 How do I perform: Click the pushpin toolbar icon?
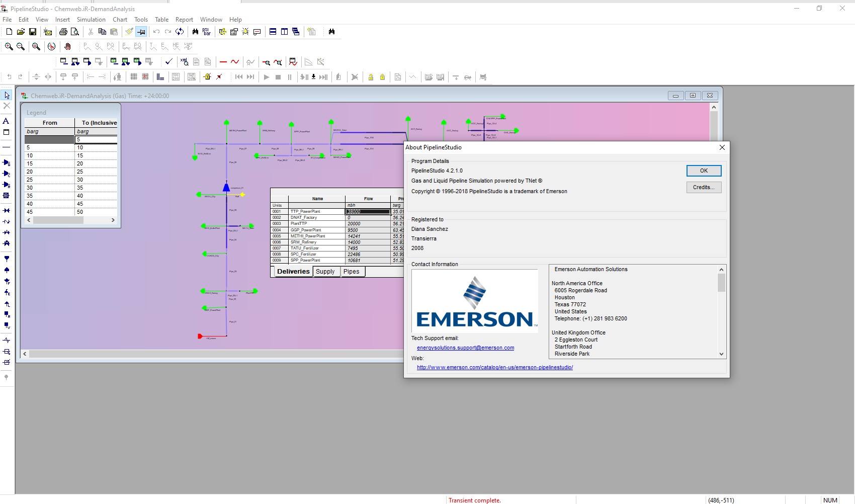[141, 32]
